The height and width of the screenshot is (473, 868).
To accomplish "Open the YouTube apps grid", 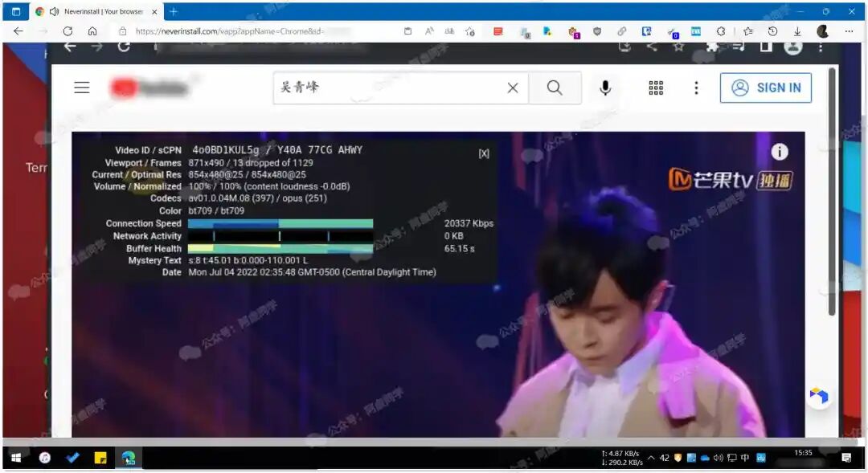I will 656,88.
